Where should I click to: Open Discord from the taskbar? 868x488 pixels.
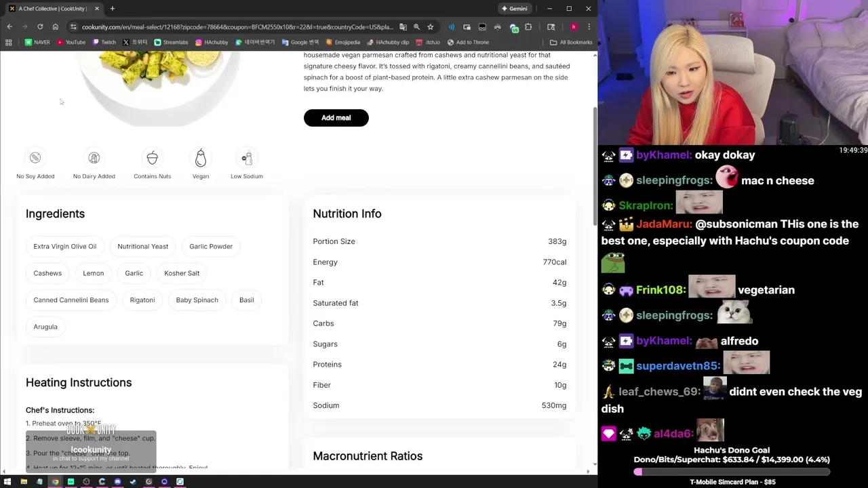pos(117,482)
